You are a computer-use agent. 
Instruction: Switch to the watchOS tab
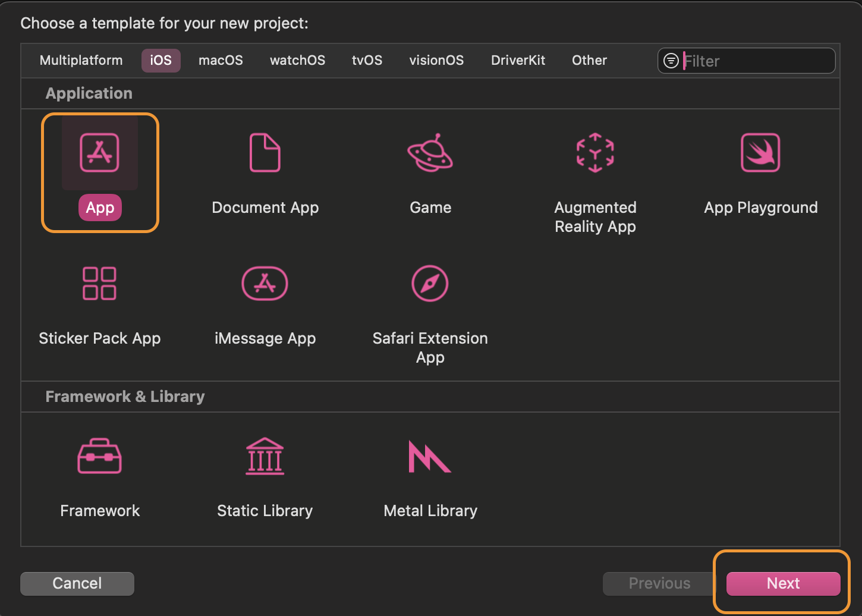[298, 61]
